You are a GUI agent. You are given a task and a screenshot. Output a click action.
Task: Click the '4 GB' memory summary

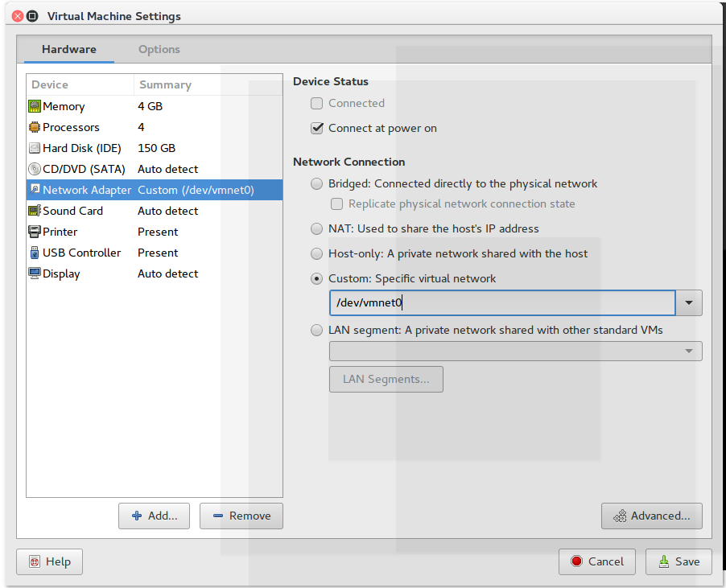point(150,106)
